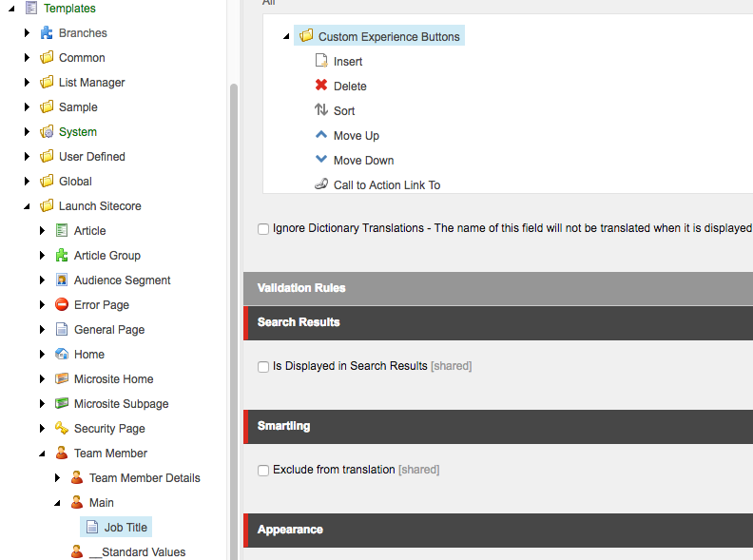Screen dimensions: 753x560
Task: Select the System folder label
Action: pos(78,131)
